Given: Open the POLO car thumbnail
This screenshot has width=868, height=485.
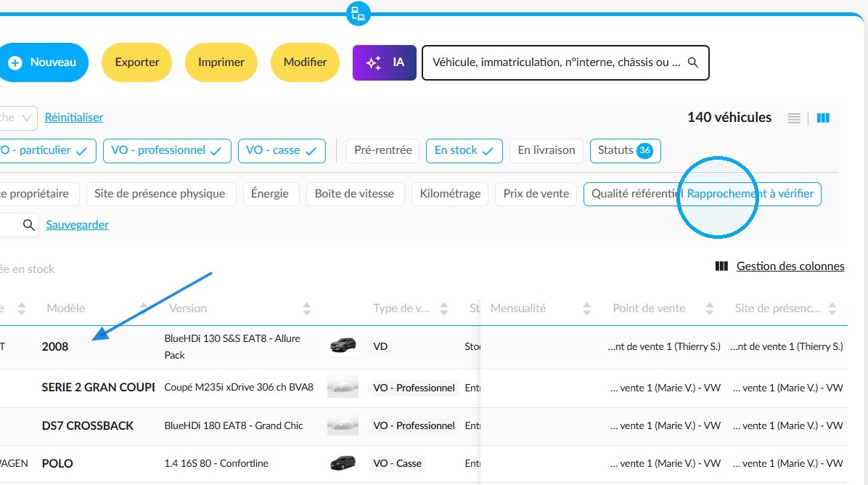Looking at the screenshot, I should [343, 462].
